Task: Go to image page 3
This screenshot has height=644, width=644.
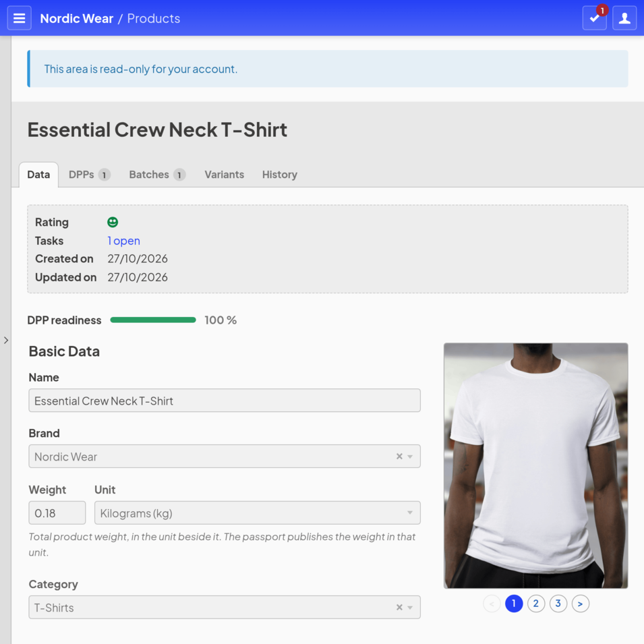Action: click(558, 604)
